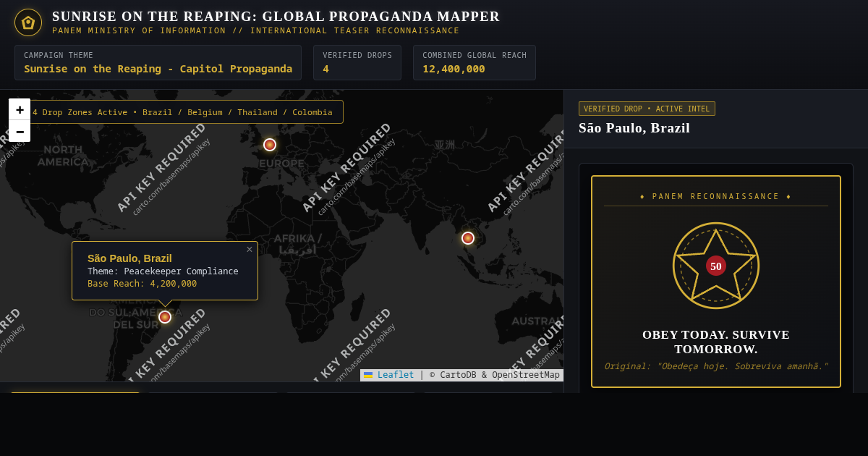Click the Original Portuguese quote text
The width and height of the screenshot is (868, 456).
point(716,366)
